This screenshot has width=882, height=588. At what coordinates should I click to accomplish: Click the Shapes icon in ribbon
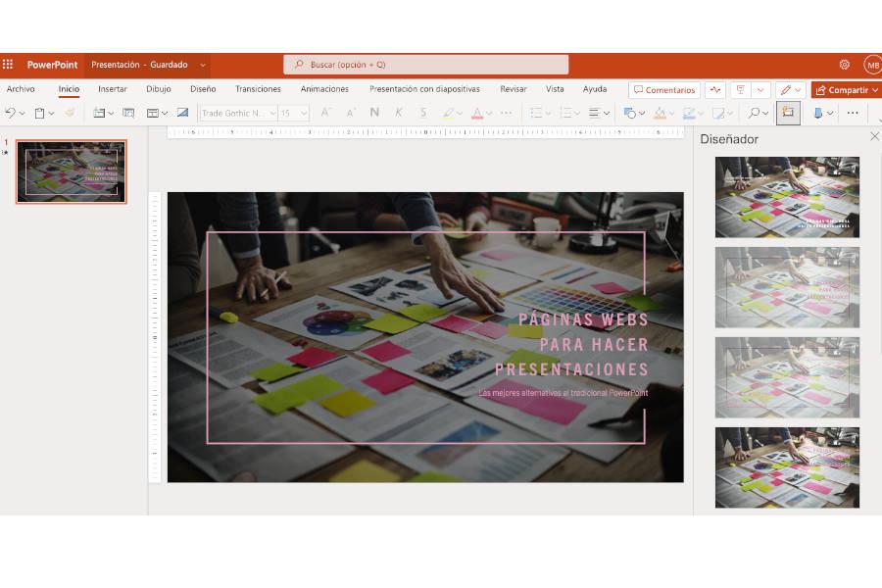(x=629, y=113)
